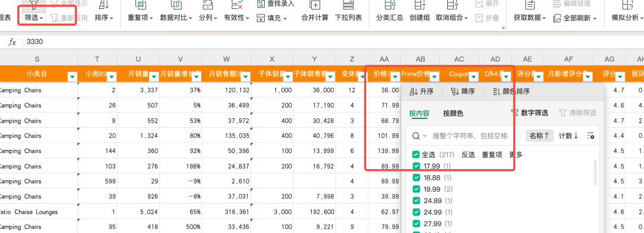Select column AF header

568,59
